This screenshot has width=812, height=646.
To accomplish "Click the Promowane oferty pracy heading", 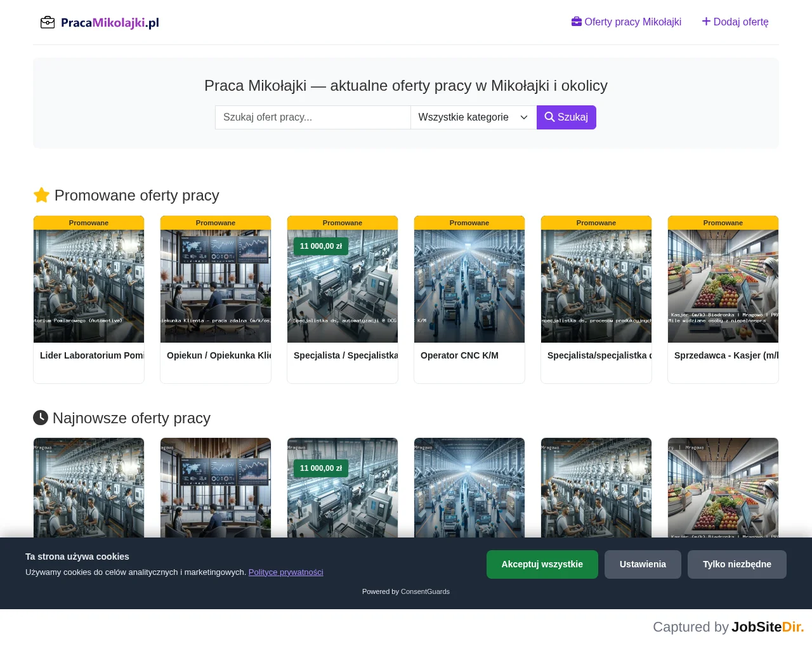I will (x=137, y=195).
